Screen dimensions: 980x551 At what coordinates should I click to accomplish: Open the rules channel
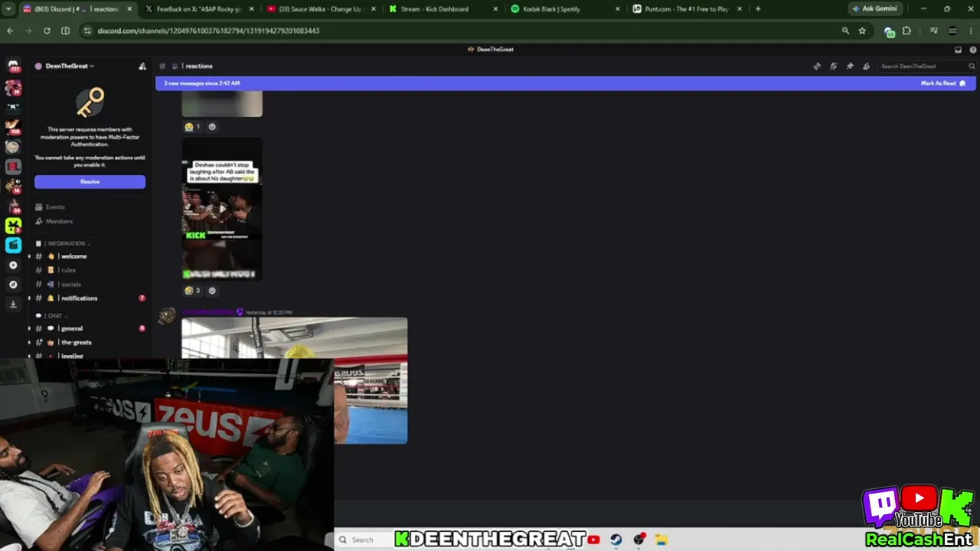click(x=90, y=270)
